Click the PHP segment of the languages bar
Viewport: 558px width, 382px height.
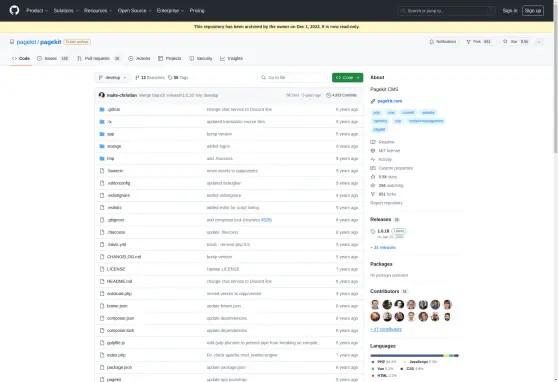point(407,355)
